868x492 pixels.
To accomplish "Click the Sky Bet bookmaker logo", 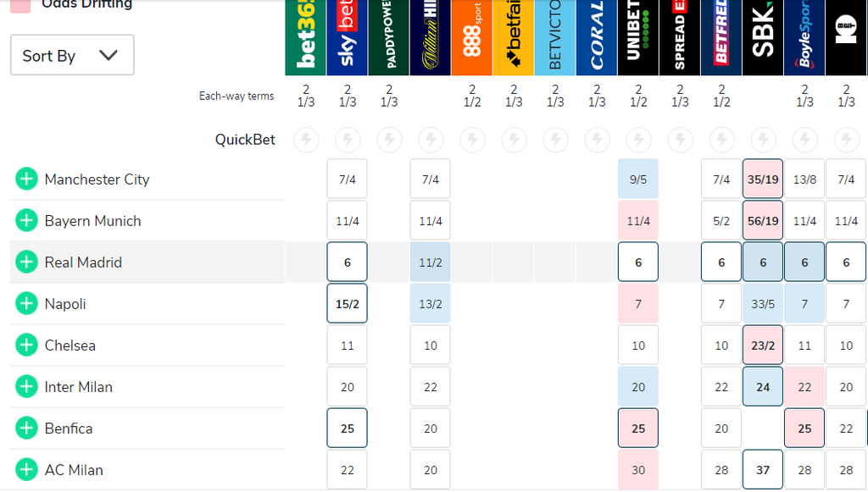I will [x=347, y=38].
